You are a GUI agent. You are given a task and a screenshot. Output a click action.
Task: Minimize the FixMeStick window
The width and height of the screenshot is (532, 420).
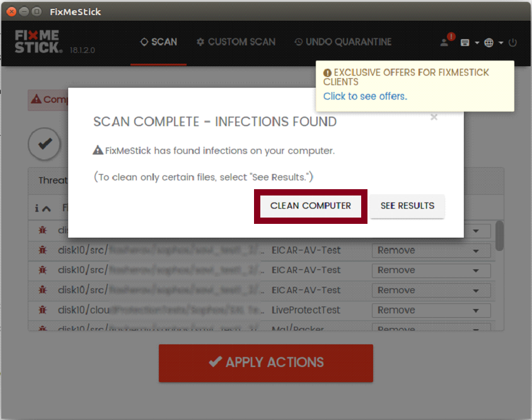pos(24,12)
